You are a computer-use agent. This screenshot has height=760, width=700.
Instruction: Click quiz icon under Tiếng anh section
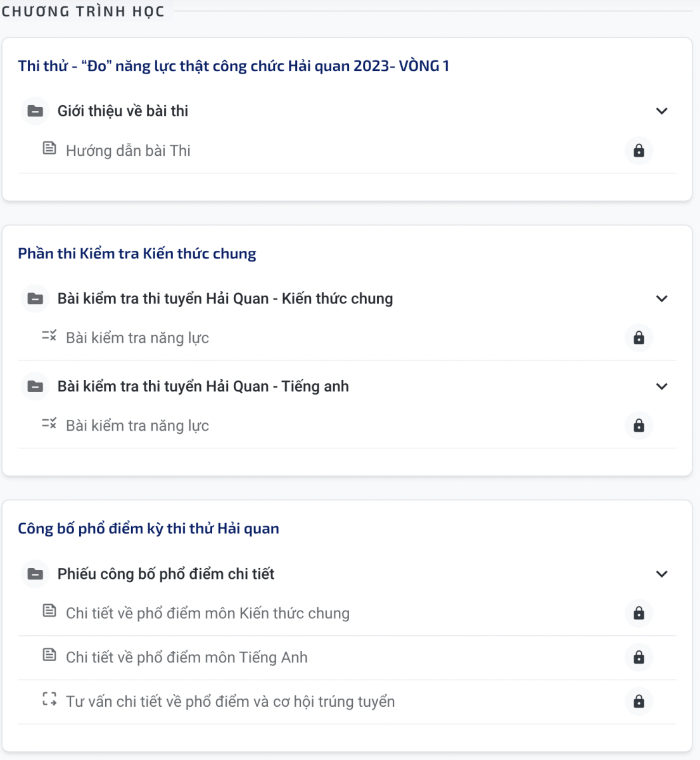point(49,424)
